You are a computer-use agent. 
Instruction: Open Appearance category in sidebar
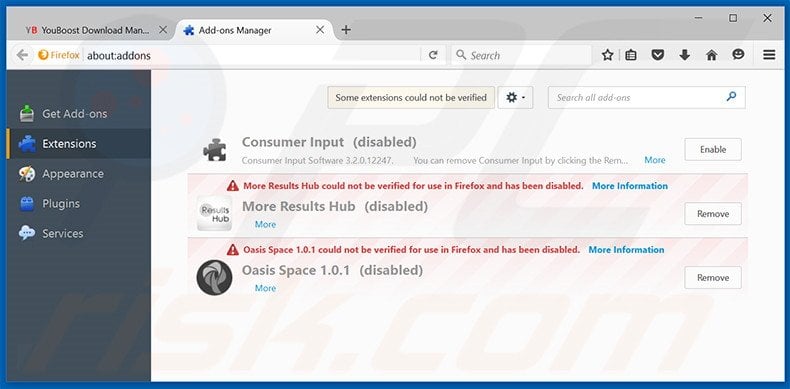tap(79, 174)
